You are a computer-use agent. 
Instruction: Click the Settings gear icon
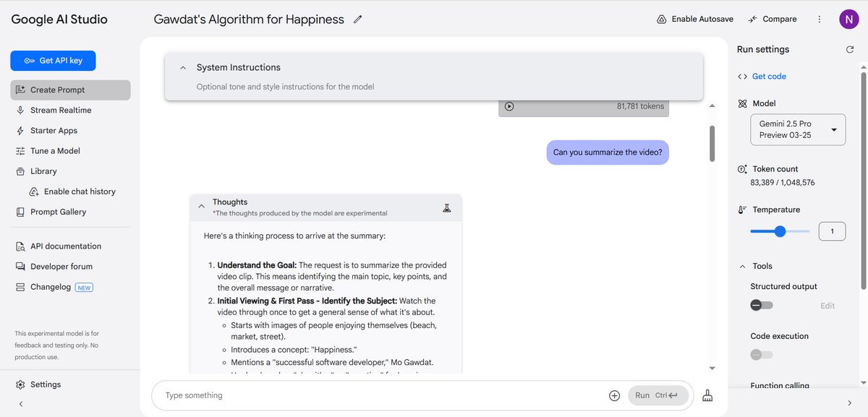coord(21,384)
